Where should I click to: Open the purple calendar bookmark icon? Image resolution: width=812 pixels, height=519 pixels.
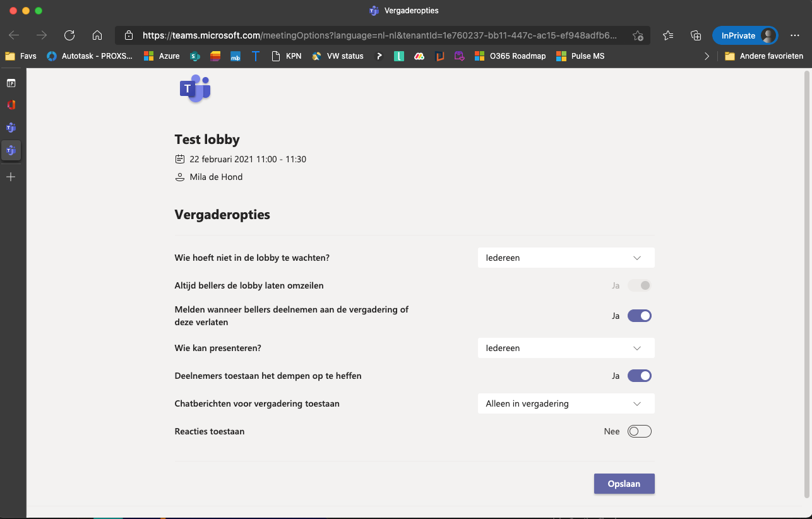[460, 56]
